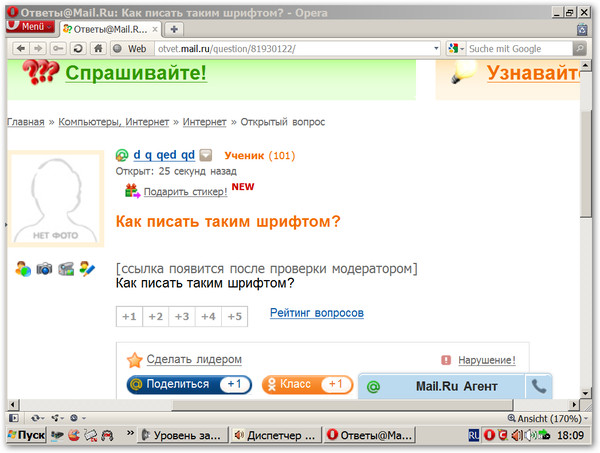Click the Opera icon in system tray

489,435
